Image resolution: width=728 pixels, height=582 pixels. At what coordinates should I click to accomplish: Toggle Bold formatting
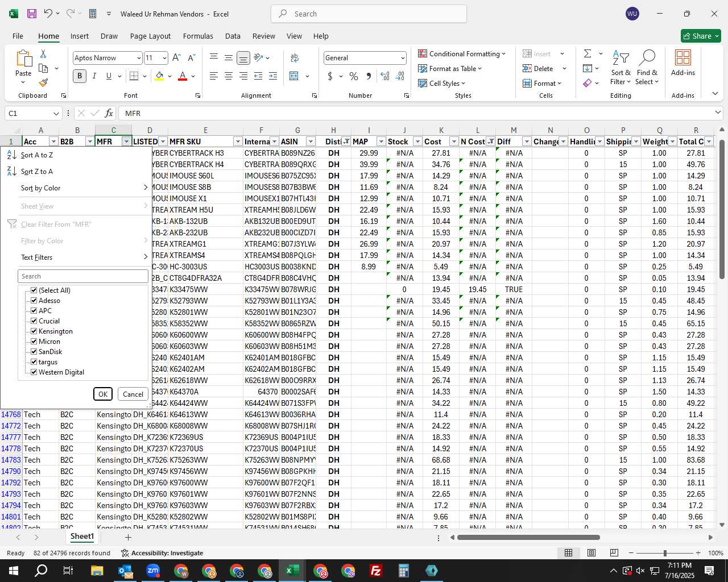80,76
